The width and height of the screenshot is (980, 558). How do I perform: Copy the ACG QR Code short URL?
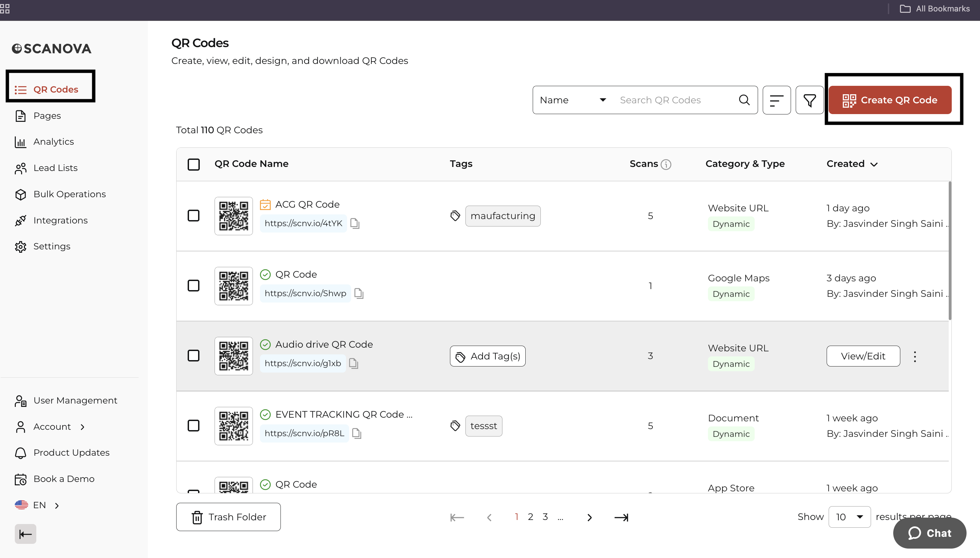click(354, 223)
